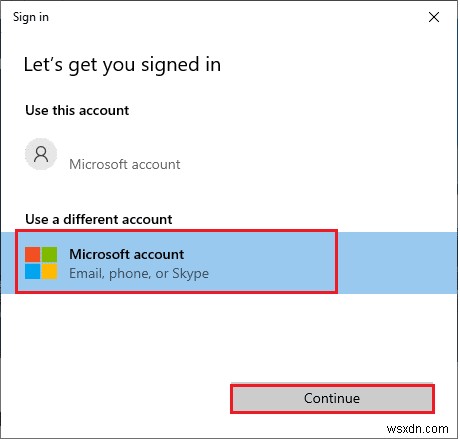Click the blue square of Microsoft logo
The height and width of the screenshot is (439, 460).
click(33, 271)
